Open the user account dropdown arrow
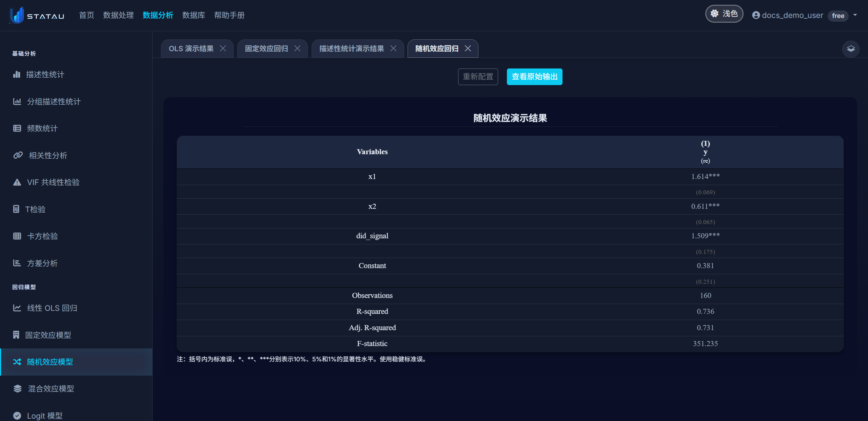 pyautogui.click(x=855, y=15)
